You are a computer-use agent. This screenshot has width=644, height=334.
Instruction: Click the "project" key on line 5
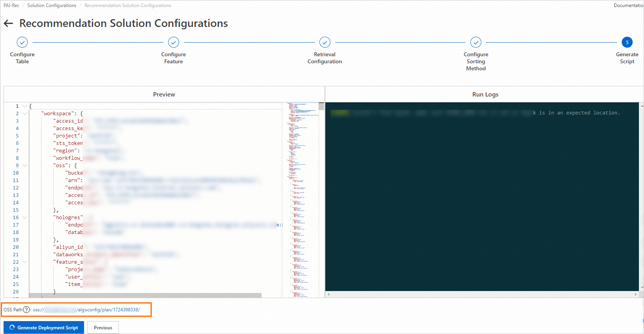(66, 136)
